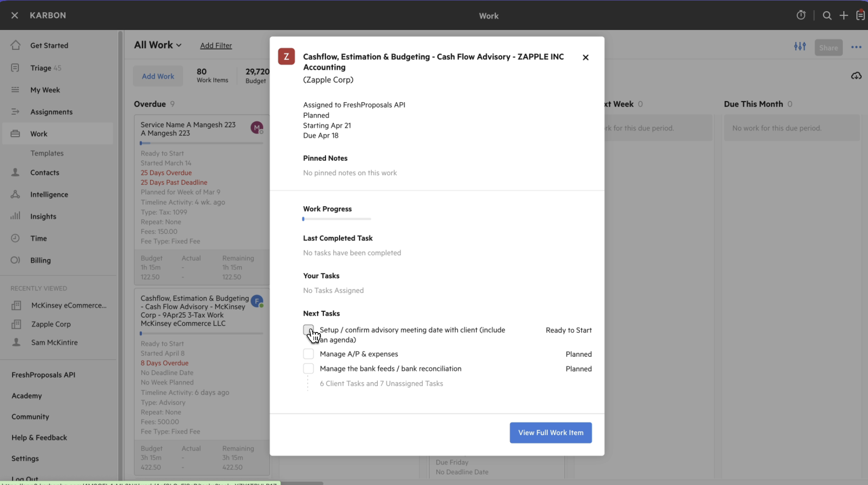Screen dimensions: 868x485
Task: Click the Contacts person icon
Action: point(15,172)
